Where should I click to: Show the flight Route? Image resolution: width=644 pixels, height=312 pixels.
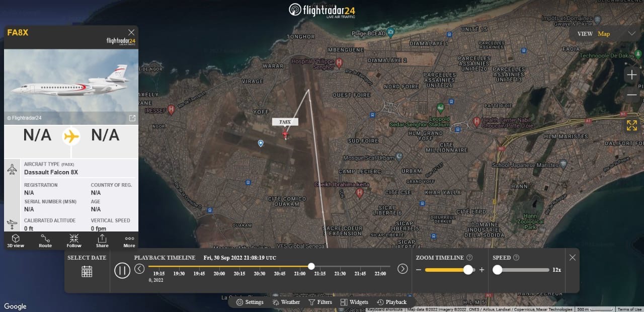(45, 241)
